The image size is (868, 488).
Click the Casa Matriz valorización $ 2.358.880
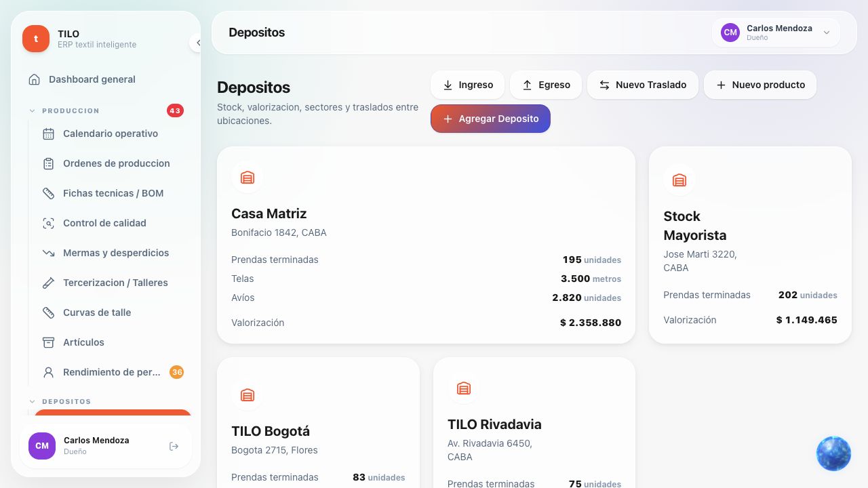click(591, 323)
